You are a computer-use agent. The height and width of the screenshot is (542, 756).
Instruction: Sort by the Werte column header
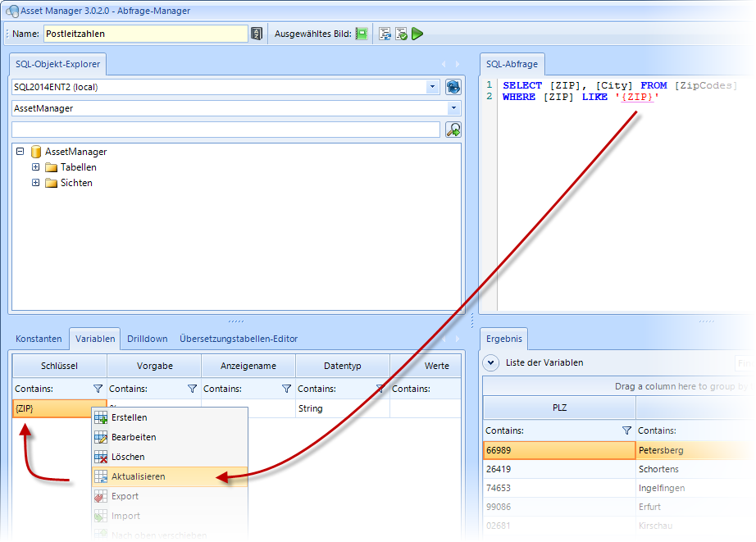pos(426,366)
